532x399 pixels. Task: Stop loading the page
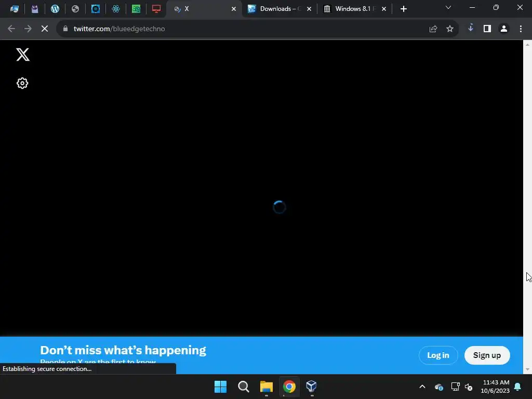[45, 29]
